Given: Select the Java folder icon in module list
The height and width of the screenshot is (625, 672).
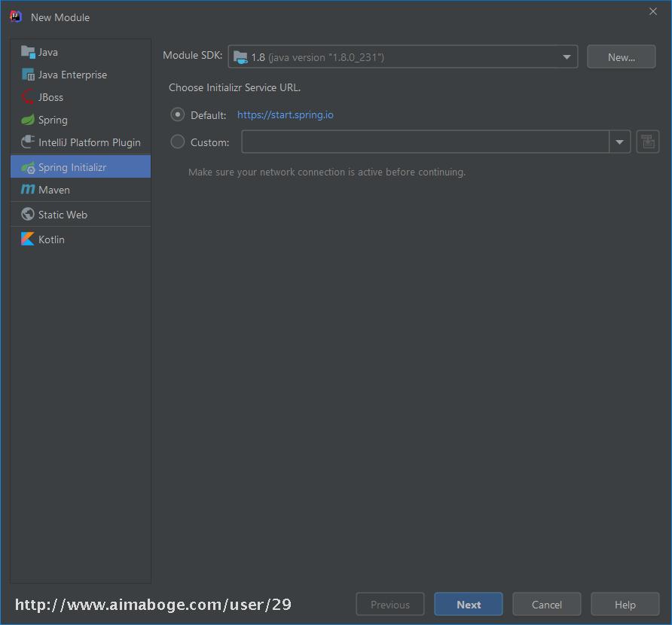Looking at the screenshot, I should click(x=28, y=52).
